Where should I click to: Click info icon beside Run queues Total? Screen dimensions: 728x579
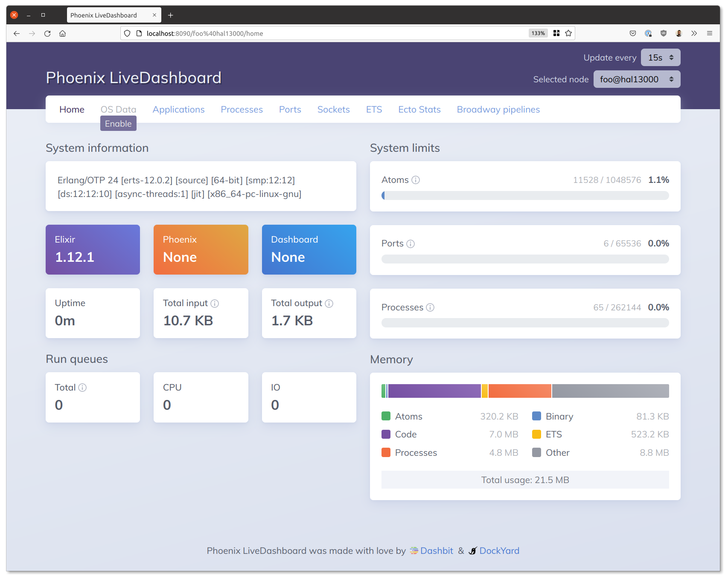[x=82, y=388]
